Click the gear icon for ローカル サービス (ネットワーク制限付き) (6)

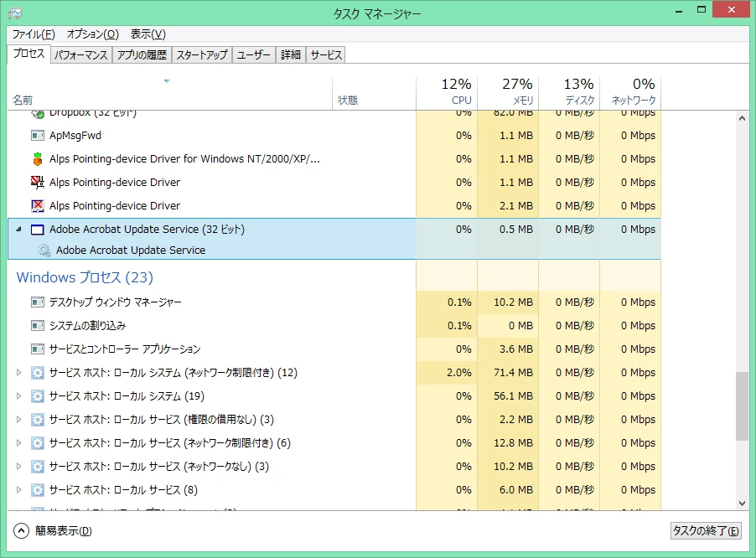pyautogui.click(x=38, y=443)
